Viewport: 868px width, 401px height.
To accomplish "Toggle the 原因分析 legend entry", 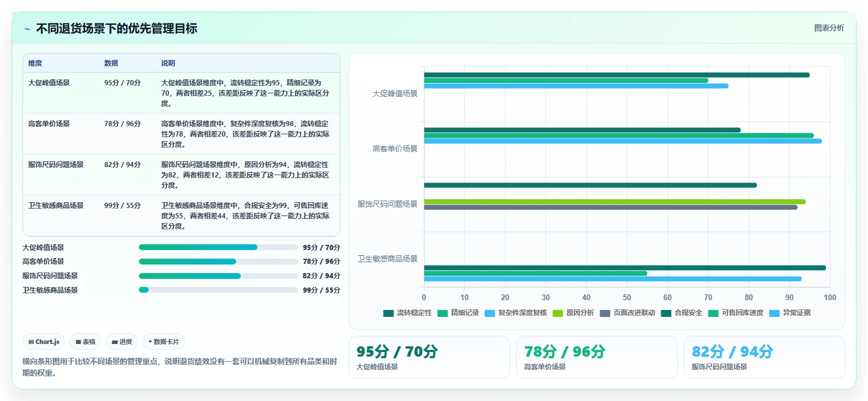I will pyautogui.click(x=573, y=313).
